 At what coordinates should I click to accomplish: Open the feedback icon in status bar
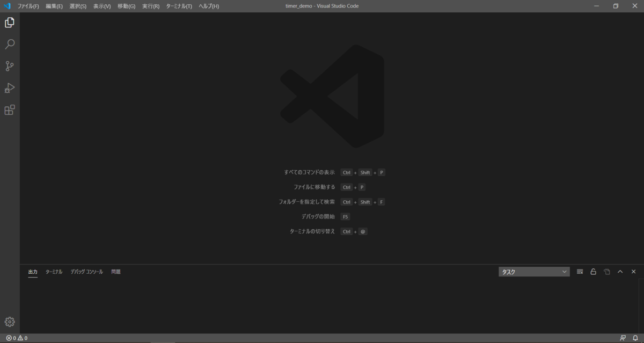(x=623, y=338)
